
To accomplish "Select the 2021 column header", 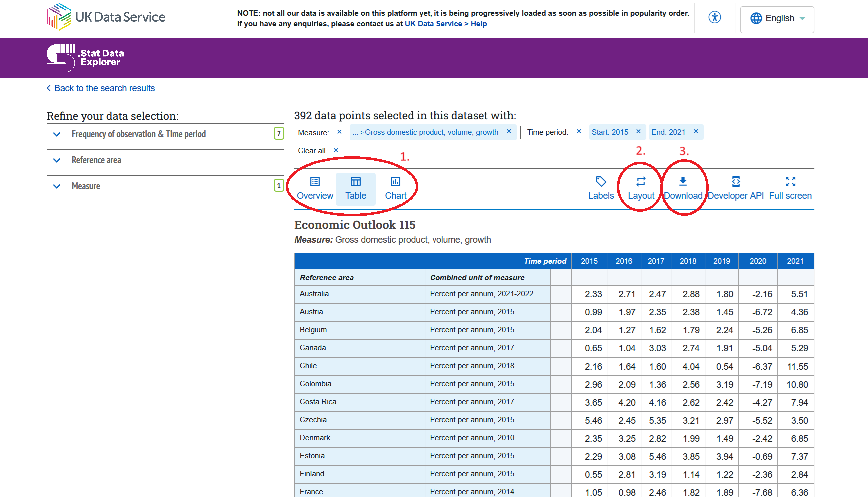I will (x=795, y=261).
